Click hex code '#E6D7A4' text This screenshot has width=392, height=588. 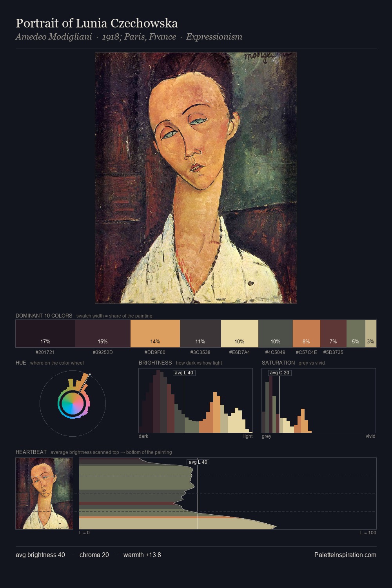coord(240,352)
